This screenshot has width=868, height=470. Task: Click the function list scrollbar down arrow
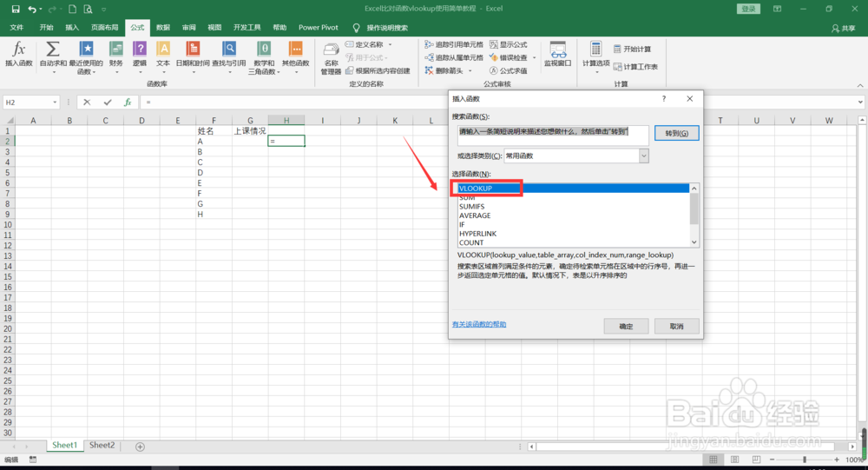pyautogui.click(x=694, y=242)
